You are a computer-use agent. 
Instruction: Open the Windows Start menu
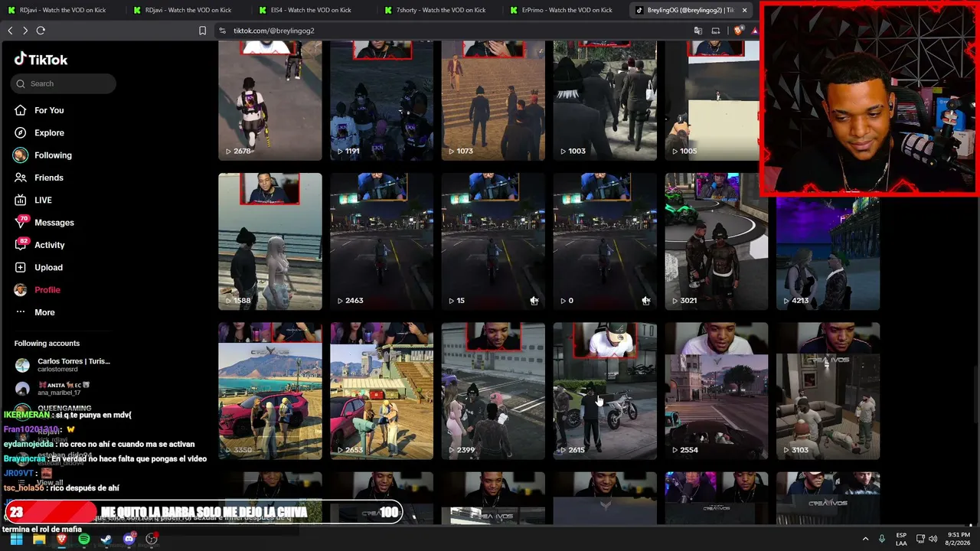pyautogui.click(x=16, y=539)
